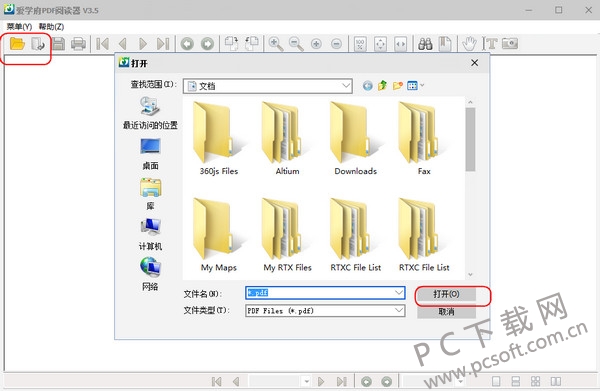The image size is (600, 391).
Task: Select the hand pan tool
Action: click(469, 44)
